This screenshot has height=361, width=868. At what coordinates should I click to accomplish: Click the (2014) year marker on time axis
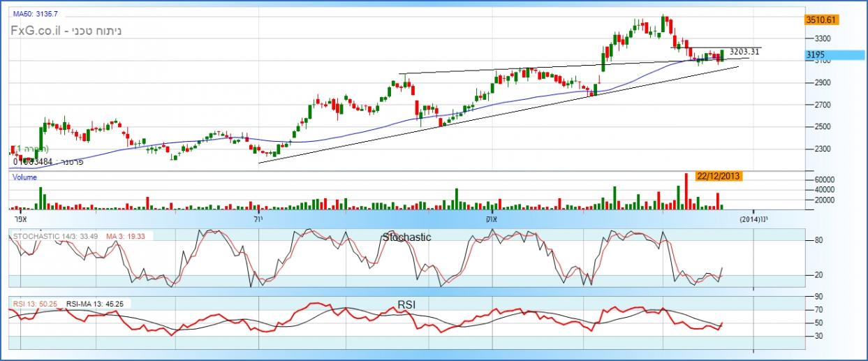coord(751,218)
